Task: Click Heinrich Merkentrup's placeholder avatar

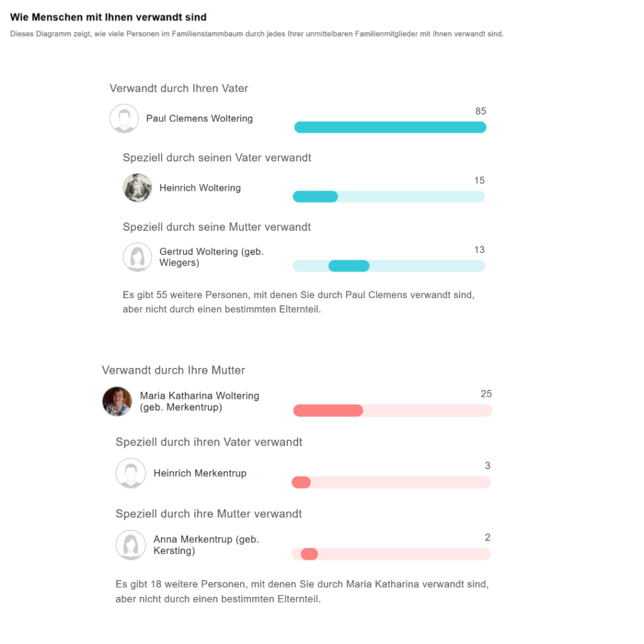Action: (130, 473)
